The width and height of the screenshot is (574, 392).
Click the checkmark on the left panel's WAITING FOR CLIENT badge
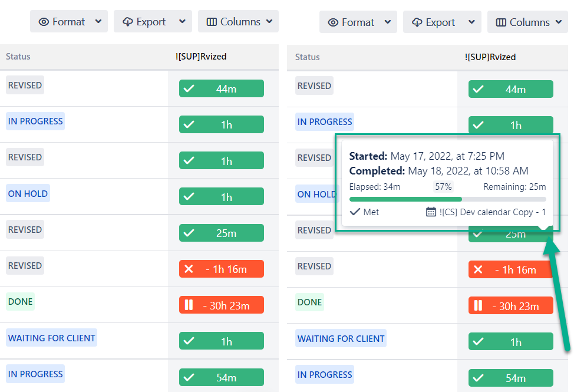(189, 341)
